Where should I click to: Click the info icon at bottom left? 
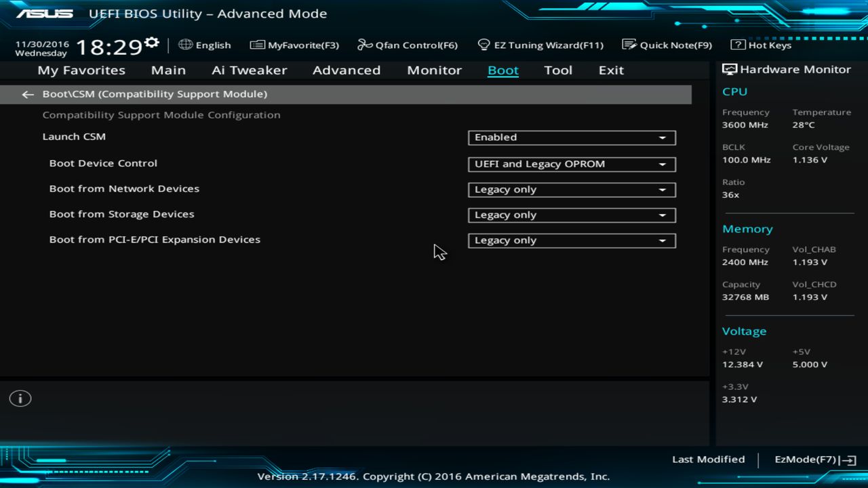pos(20,399)
